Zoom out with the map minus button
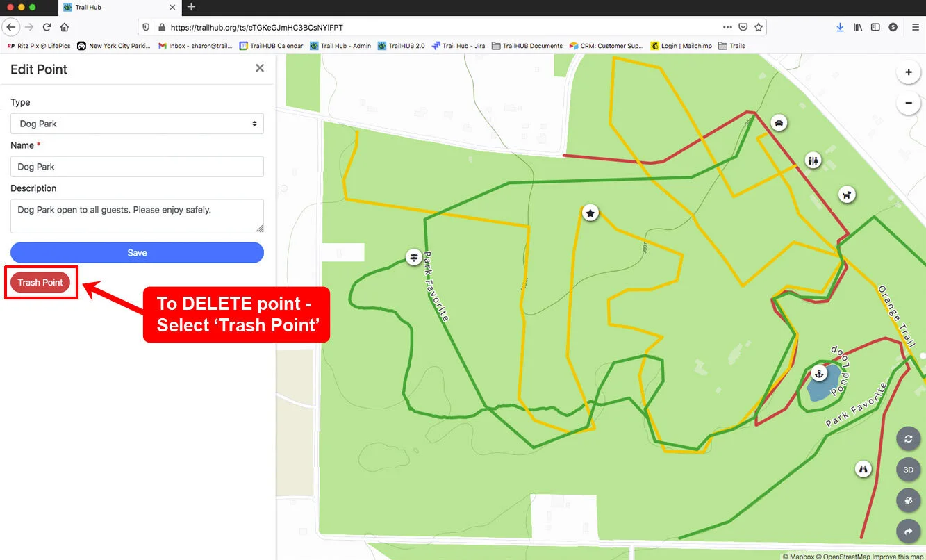 coord(908,104)
